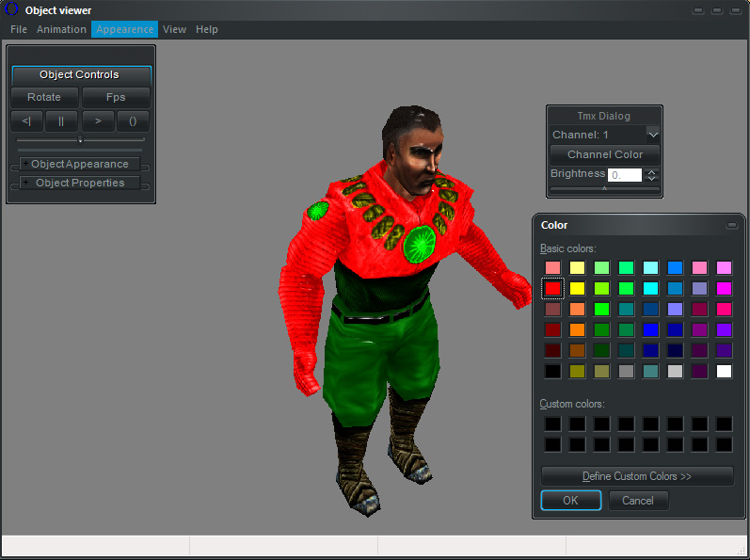Select the black basic color swatch
The height and width of the screenshot is (560, 750).
coord(552,371)
